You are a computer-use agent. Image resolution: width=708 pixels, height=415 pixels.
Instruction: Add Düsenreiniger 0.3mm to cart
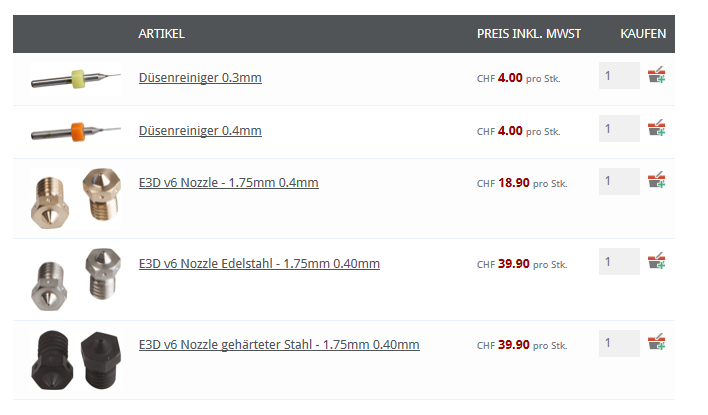click(656, 75)
